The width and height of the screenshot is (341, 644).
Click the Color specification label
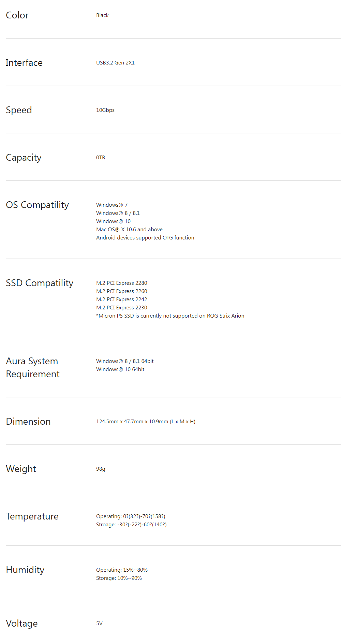[x=17, y=15]
